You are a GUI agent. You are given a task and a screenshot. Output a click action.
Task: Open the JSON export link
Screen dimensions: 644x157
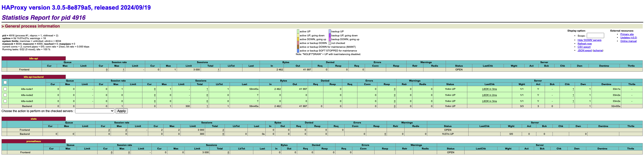tap(585, 50)
